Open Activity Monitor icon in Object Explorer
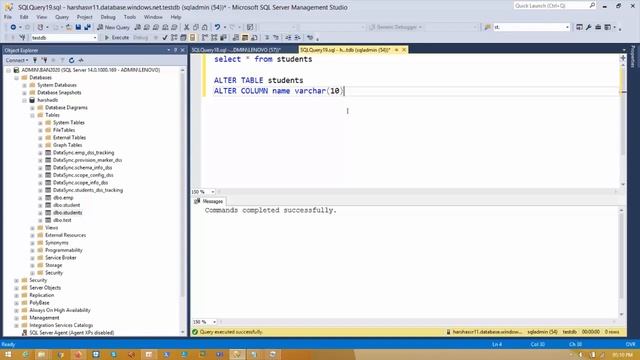This screenshot has height=360, width=640. tap(81, 60)
